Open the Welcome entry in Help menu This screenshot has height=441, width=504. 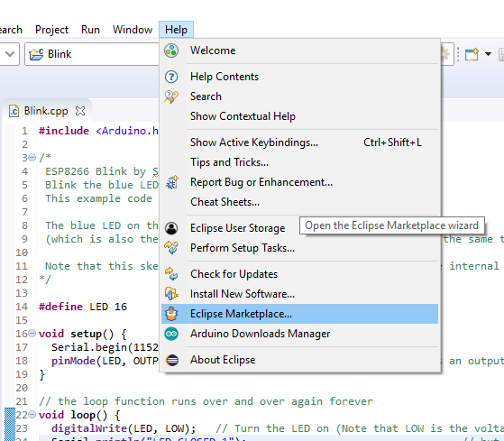(x=299, y=51)
